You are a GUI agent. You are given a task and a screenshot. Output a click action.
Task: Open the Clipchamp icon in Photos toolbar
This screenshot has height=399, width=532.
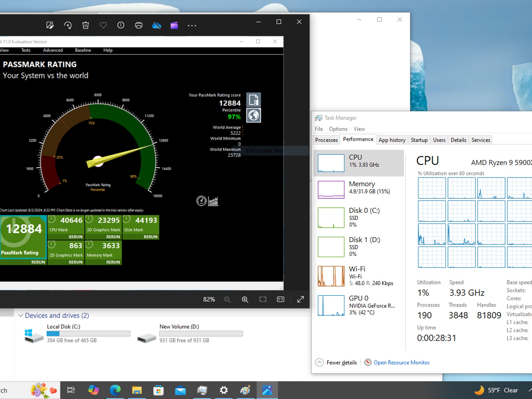174,25
